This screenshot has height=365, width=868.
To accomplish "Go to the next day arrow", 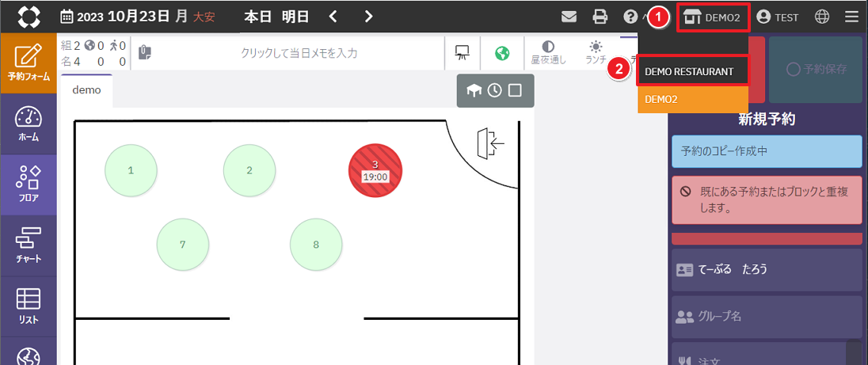I will pyautogui.click(x=369, y=17).
